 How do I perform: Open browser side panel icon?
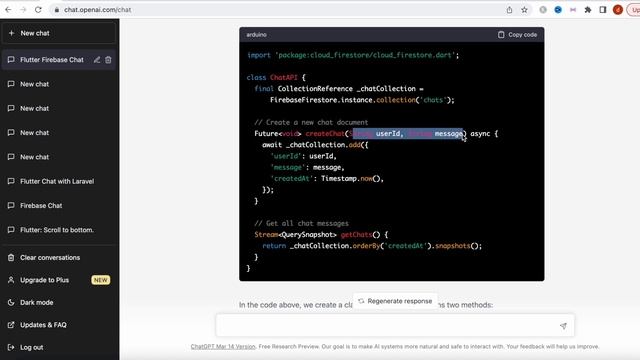602,10
